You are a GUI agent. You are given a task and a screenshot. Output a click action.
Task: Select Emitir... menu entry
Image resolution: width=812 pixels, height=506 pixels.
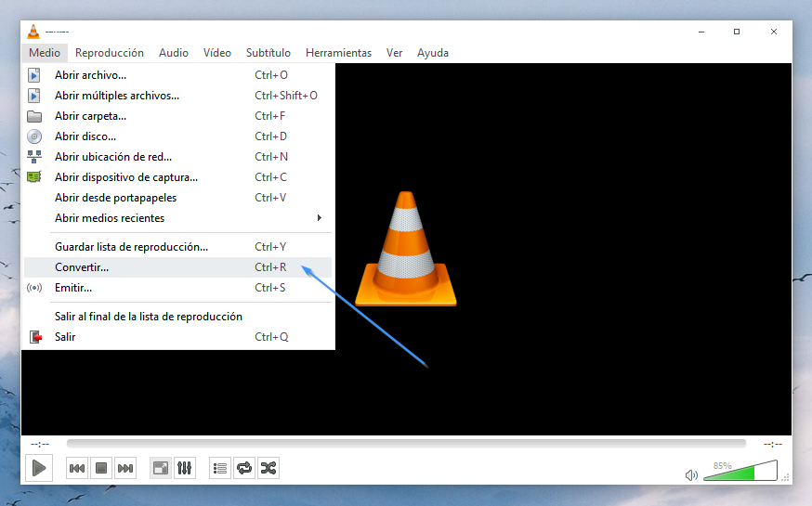click(x=177, y=288)
